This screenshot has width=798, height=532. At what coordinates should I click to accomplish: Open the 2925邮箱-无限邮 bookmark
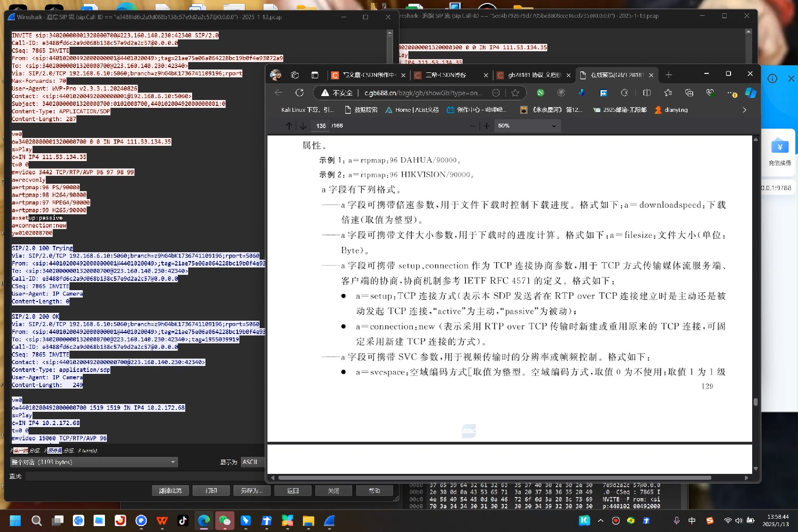click(620, 110)
